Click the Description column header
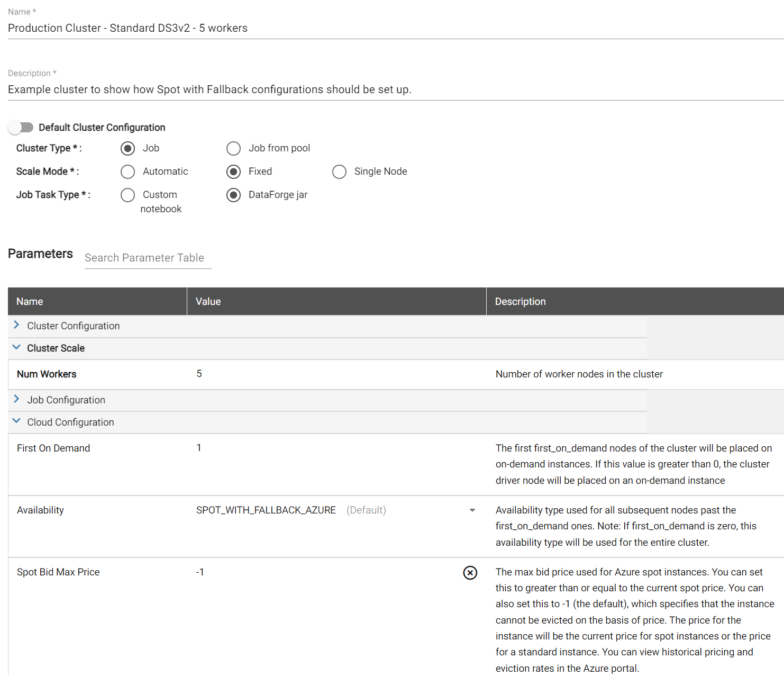Screen dimensions: 784x676 (x=635, y=301)
